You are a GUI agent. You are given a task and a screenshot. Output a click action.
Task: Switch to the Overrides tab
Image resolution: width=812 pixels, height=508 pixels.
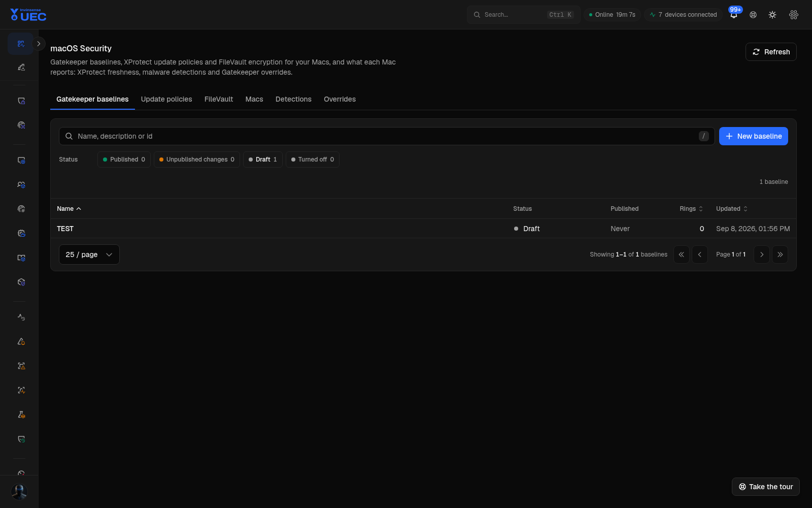340,99
